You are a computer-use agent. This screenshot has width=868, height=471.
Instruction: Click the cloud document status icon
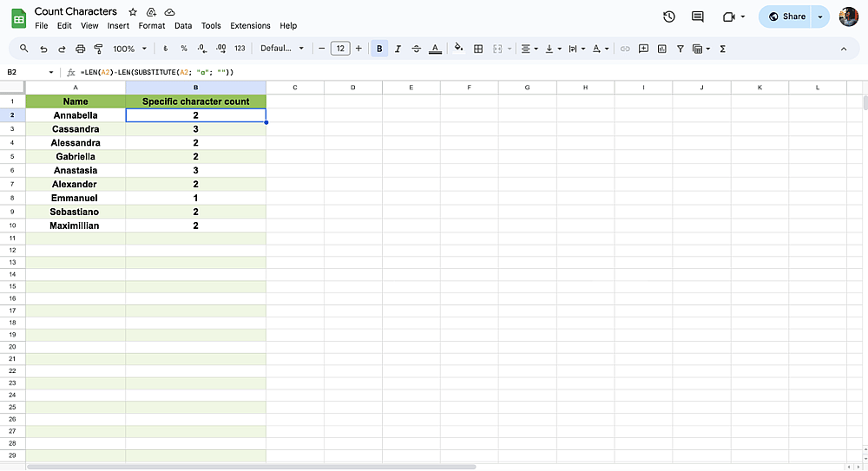click(170, 11)
